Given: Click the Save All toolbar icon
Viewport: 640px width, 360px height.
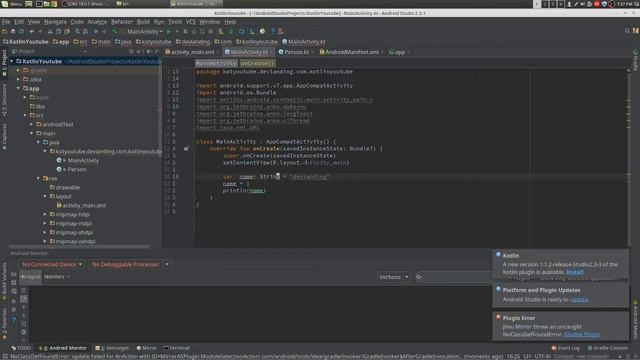Looking at the screenshot, I should [13, 31].
